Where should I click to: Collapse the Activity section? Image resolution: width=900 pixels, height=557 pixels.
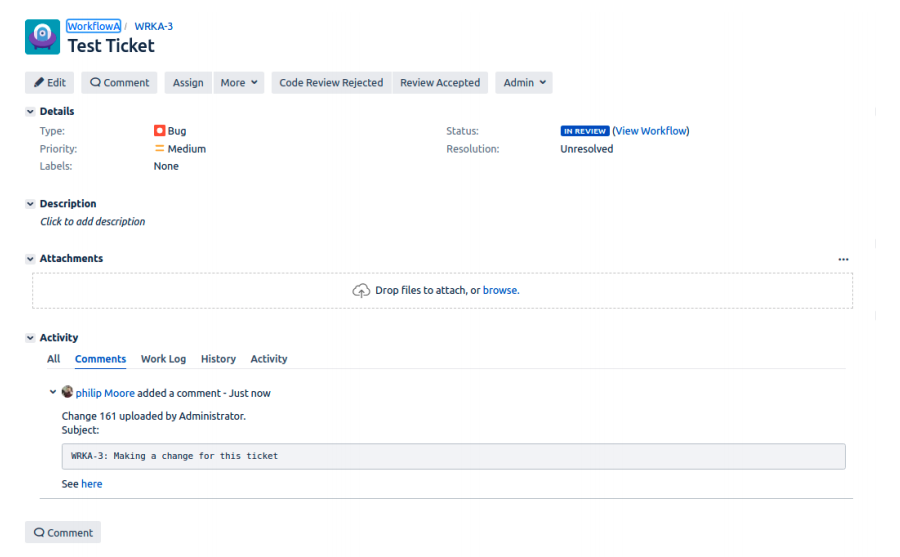[x=30, y=338]
